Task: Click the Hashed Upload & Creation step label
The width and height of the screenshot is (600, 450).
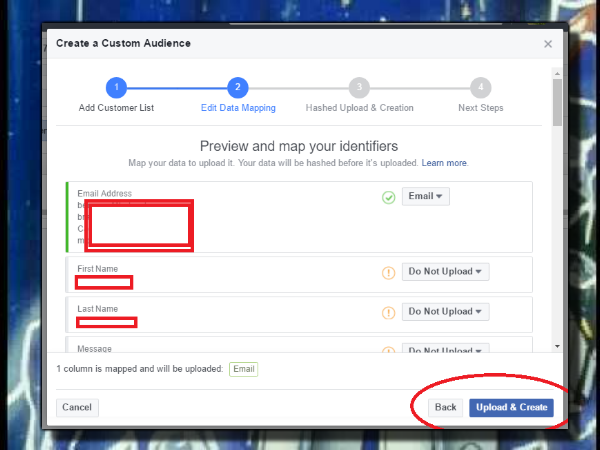Action: 359,108
